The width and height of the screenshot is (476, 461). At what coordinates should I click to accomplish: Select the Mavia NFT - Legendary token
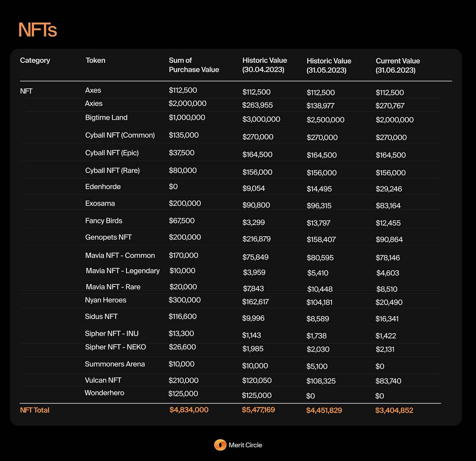[123, 271]
